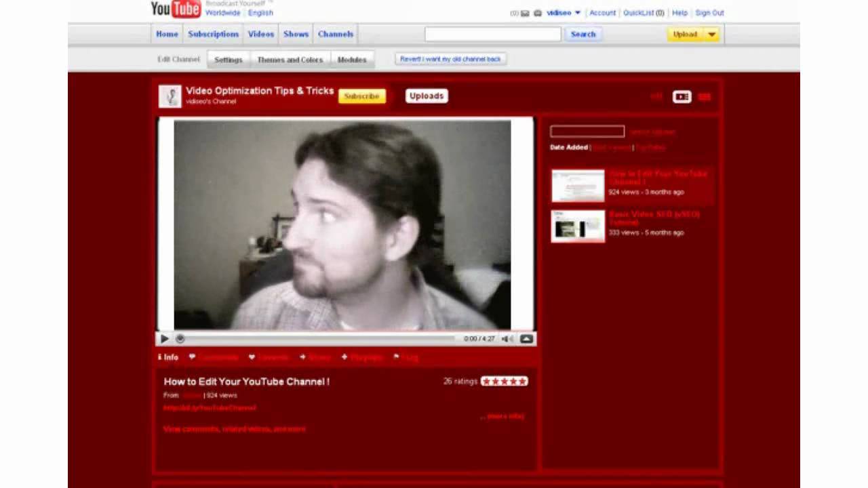The image size is (868, 488).
Task: Click the Edit Channel label
Action: pos(178,60)
